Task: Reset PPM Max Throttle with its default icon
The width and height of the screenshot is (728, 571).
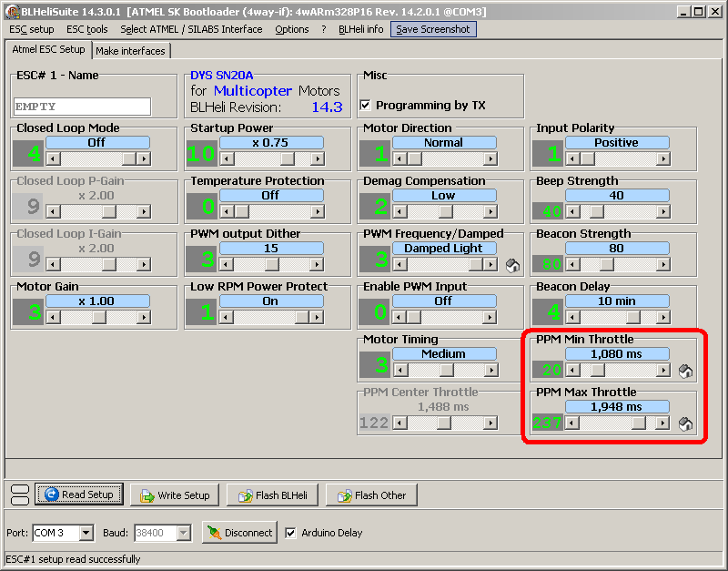Action: coord(685,423)
